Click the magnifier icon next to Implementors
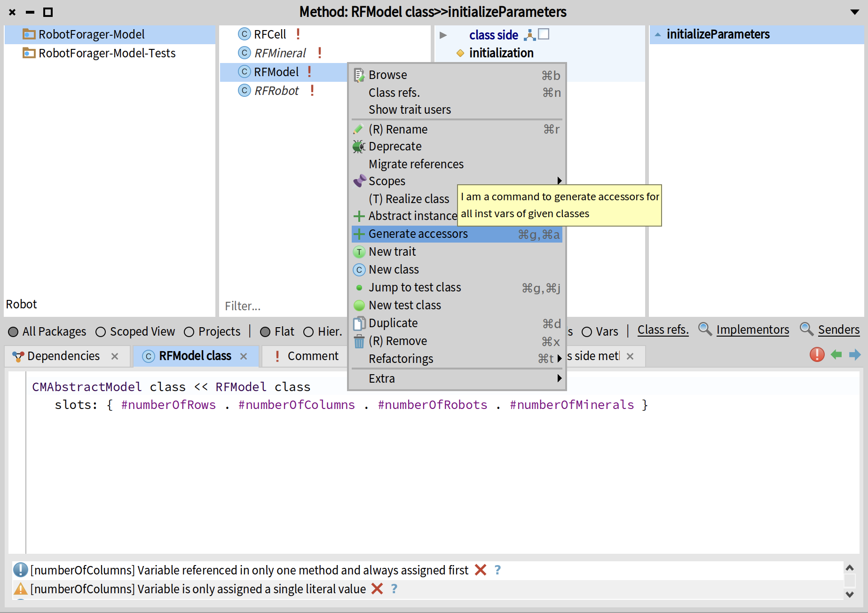The height and width of the screenshot is (613, 868). [x=704, y=330]
